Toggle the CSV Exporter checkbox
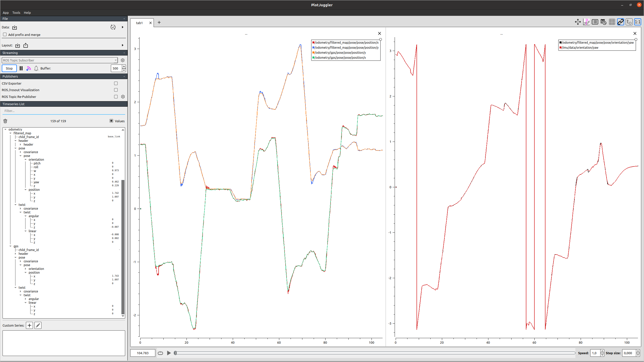Screen dimensions: 644x362 click(x=116, y=83)
